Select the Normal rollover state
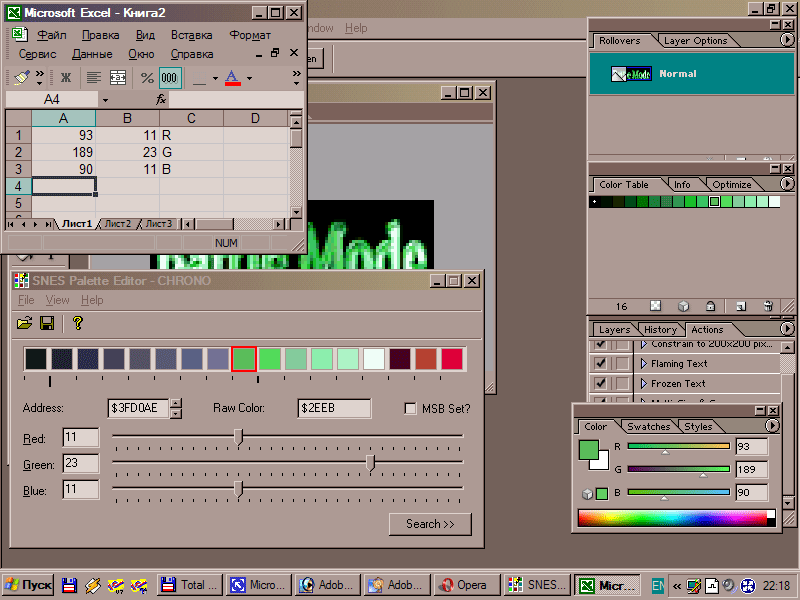 (x=692, y=73)
